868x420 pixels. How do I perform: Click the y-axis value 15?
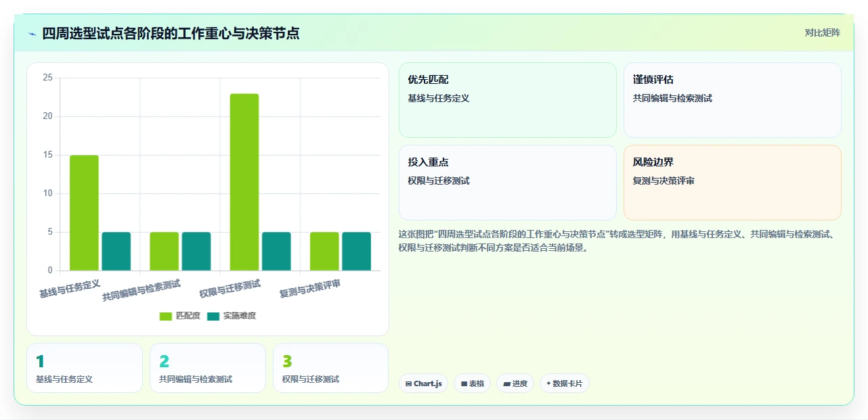47,155
